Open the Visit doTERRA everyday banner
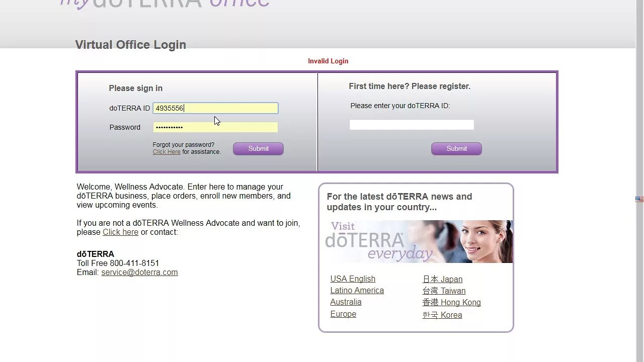 pos(420,241)
